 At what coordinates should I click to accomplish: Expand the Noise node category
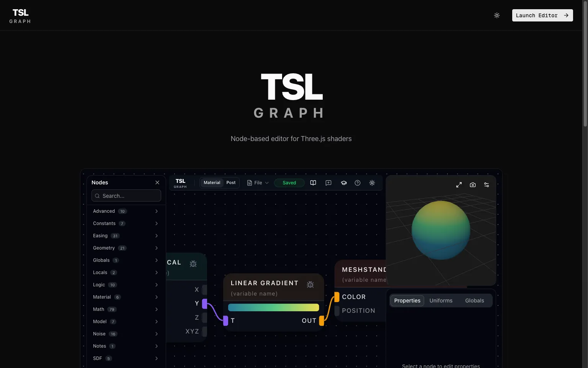coord(126,334)
